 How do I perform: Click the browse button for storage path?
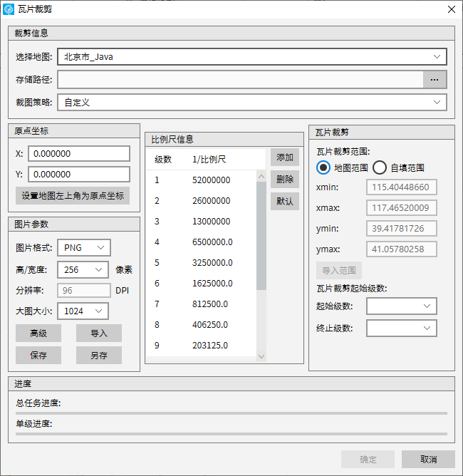point(435,79)
